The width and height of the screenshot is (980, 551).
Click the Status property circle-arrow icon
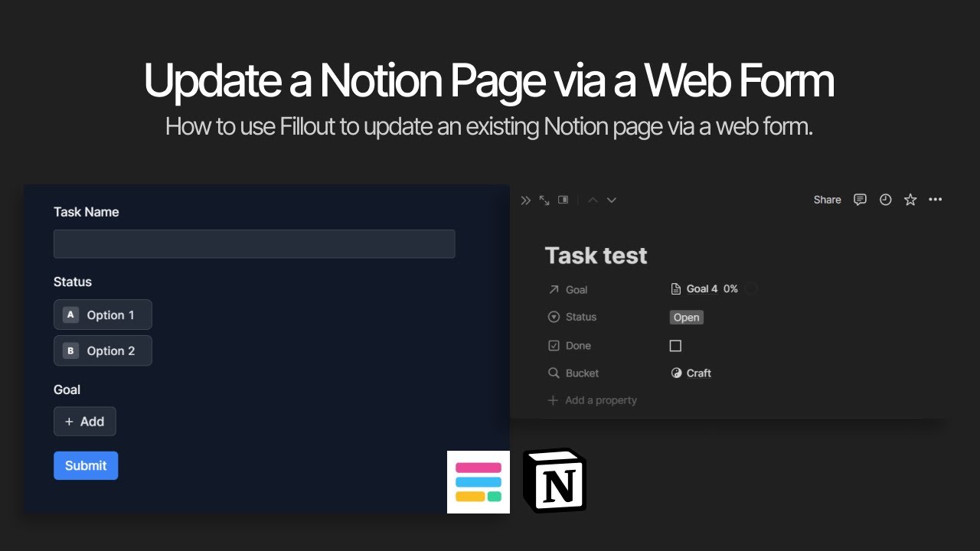click(x=554, y=317)
